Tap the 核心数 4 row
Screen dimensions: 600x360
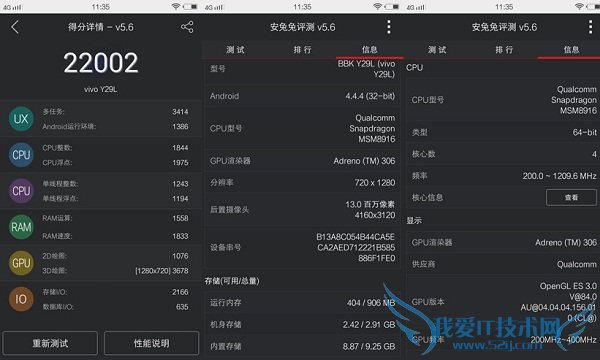pos(503,154)
